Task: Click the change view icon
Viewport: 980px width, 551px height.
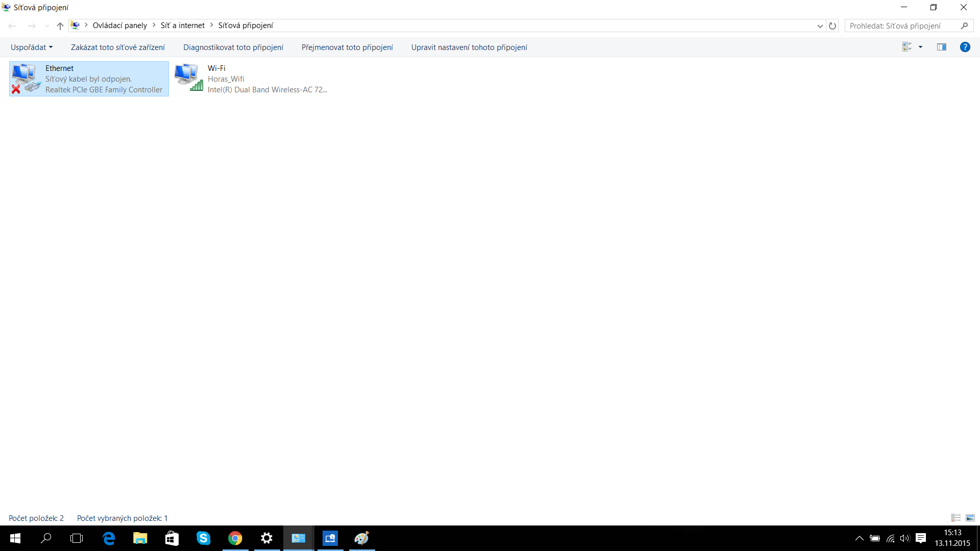Action: [x=907, y=47]
